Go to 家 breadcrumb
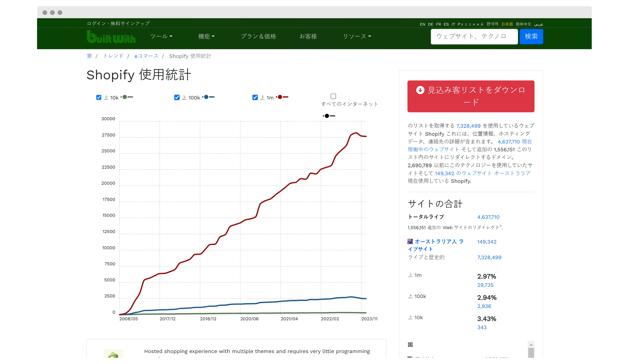Screen dimensions: 629x364 point(89,56)
